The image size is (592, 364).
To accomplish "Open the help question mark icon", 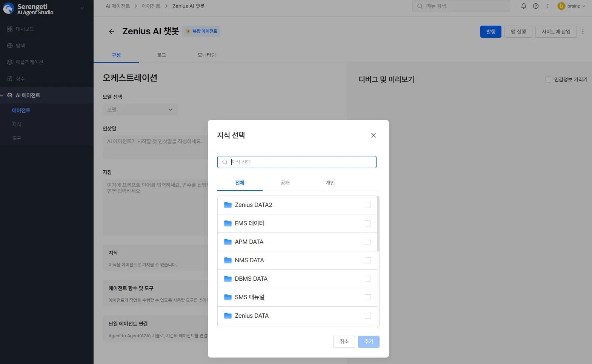I will [536, 6].
